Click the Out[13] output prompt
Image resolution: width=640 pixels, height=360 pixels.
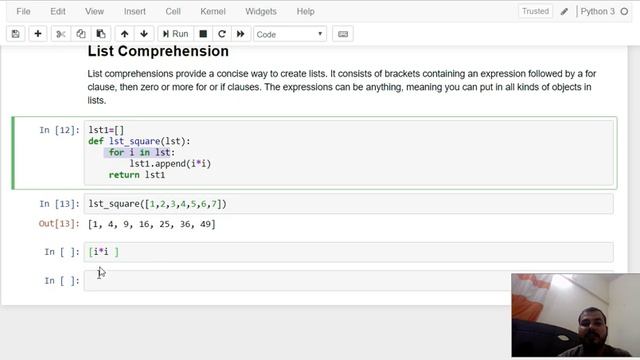click(59, 224)
